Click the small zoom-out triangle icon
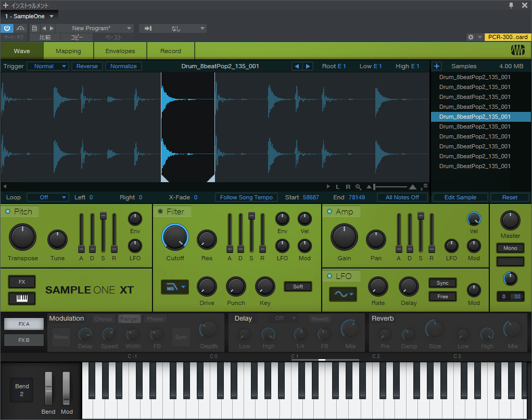532x420 pixels. (369, 187)
